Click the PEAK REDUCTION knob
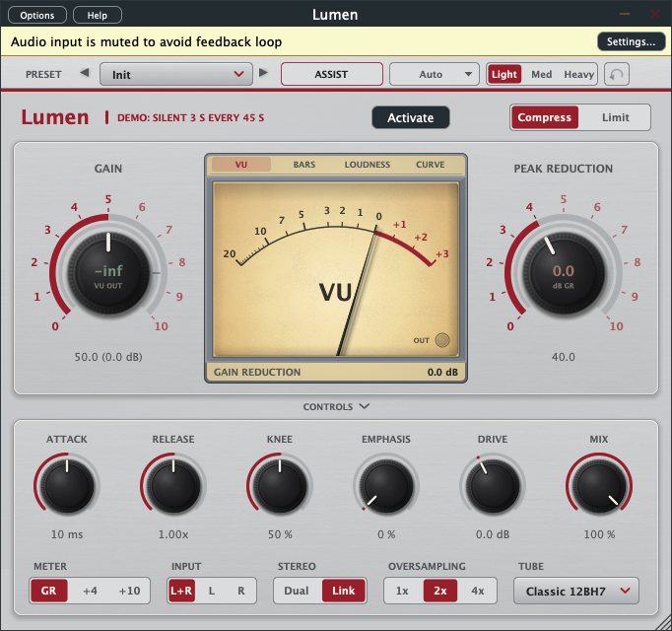This screenshot has width=672, height=631. 564,271
